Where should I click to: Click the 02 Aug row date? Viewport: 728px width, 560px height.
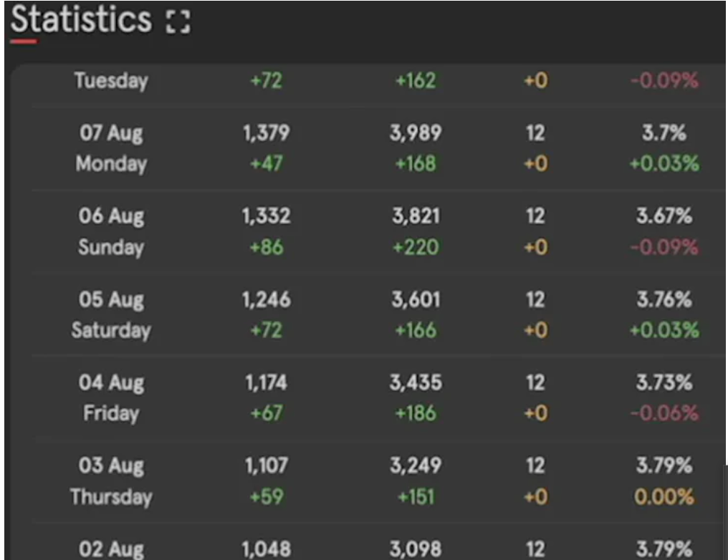click(x=112, y=549)
